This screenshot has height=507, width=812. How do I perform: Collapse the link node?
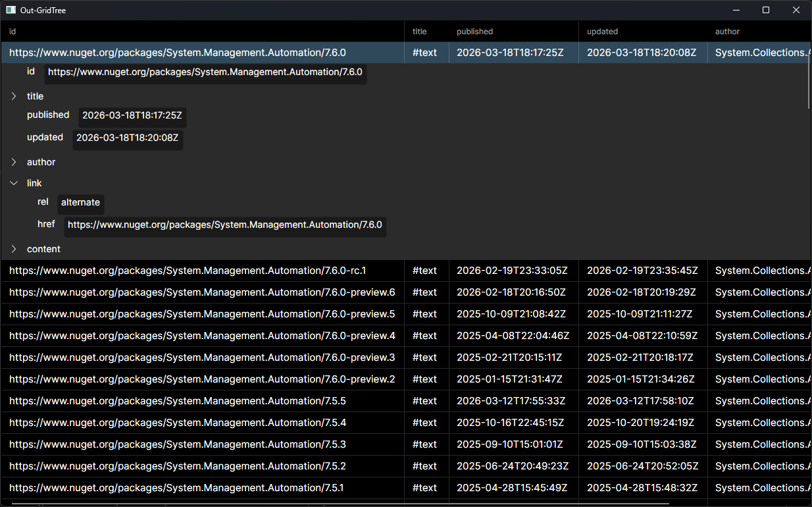click(14, 183)
